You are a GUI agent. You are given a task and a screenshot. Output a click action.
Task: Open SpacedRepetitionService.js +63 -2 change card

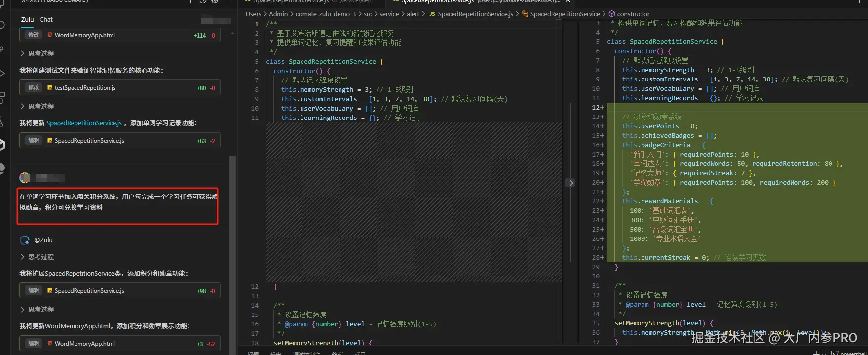pos(120,141)
